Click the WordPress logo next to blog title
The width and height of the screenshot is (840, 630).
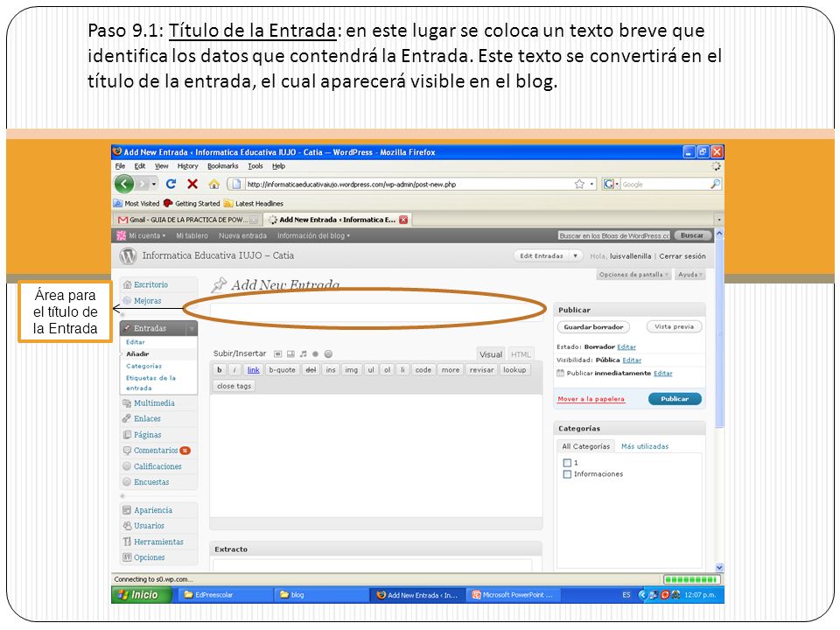coord(128,256)
